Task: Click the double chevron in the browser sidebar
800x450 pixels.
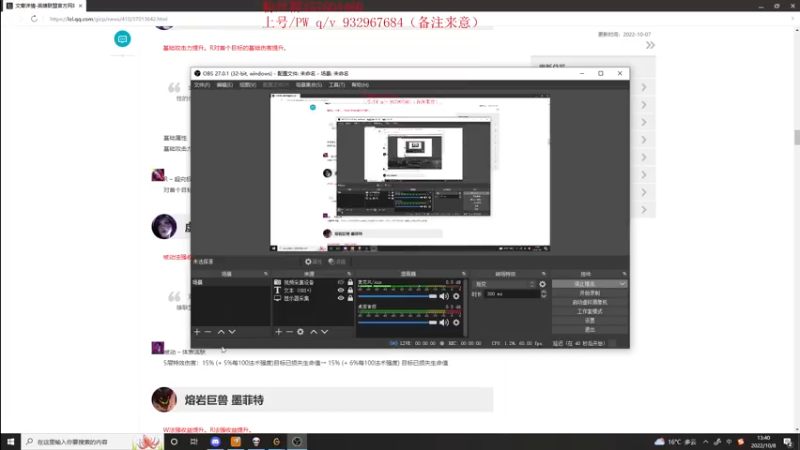Action: [x=650, y=45]
